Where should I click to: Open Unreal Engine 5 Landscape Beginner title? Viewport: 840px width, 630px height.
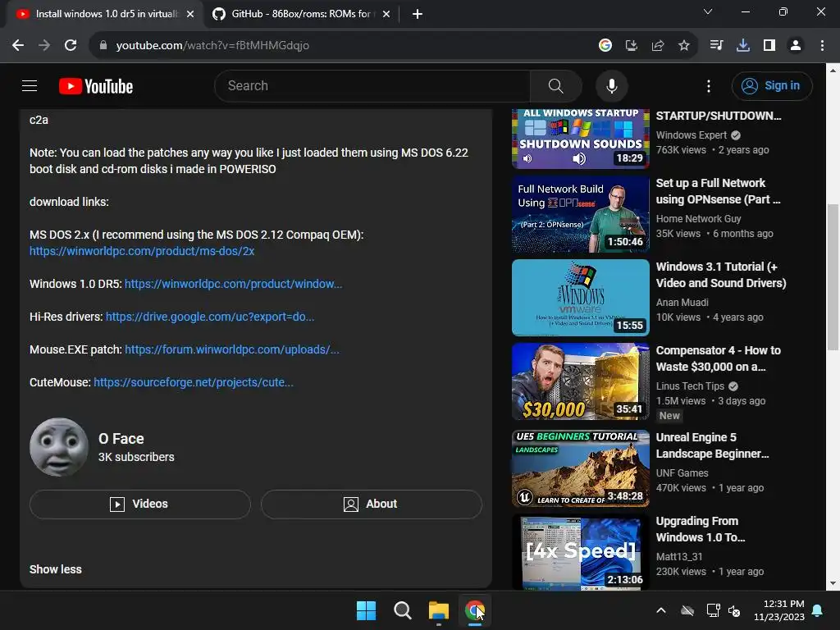coord(713,445)
